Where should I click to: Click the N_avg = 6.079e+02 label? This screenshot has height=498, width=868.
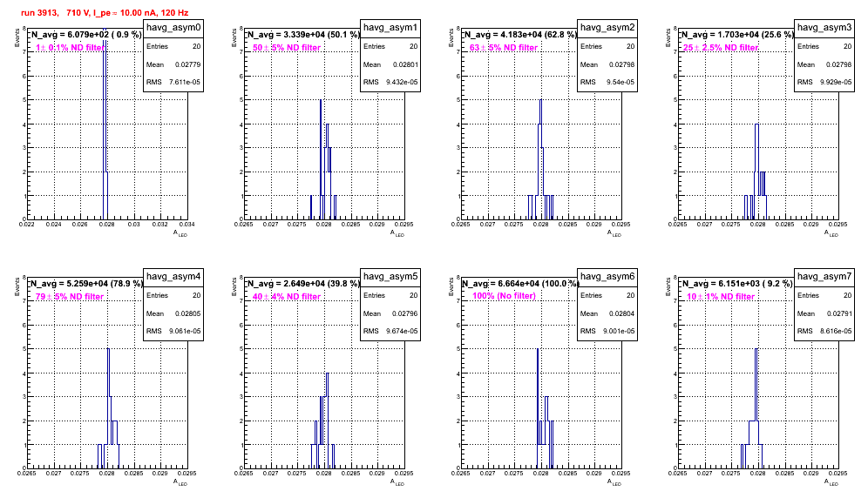[85, 35]
